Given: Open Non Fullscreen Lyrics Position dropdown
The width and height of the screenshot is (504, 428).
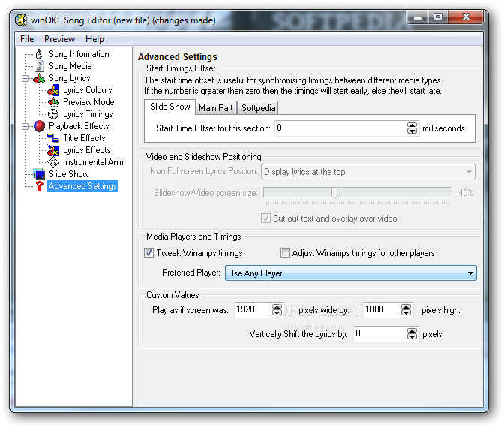Looking at the screenshot, I should 368,172.
